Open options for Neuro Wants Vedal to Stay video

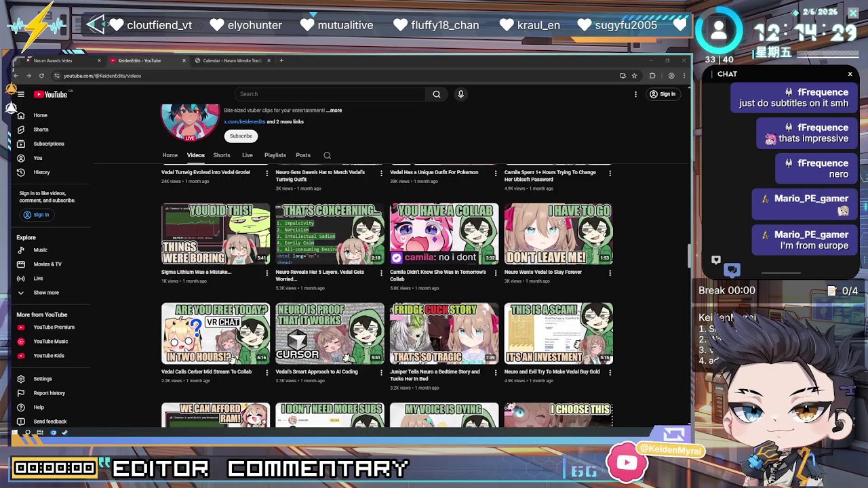tap(610, 273)
